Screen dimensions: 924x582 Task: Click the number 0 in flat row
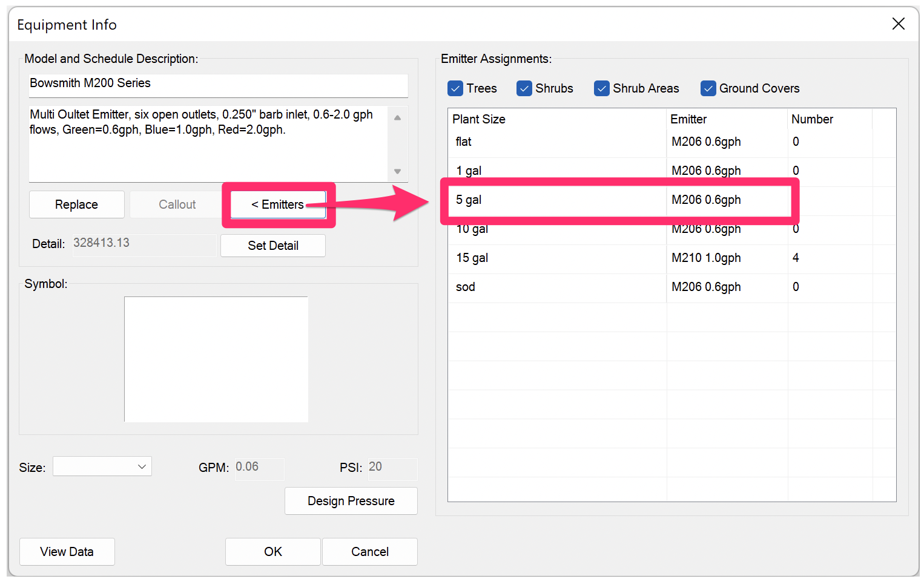[796, 142]
